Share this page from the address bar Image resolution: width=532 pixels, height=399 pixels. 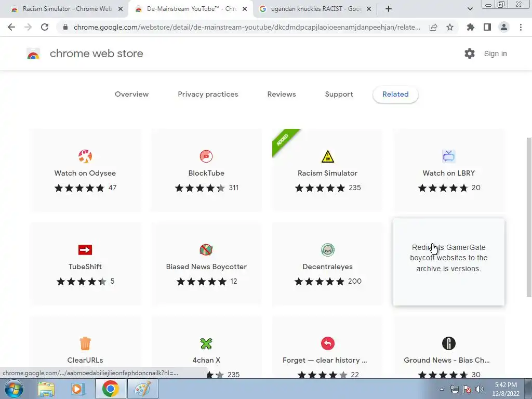pyautogui.click(x=433, y=27)
